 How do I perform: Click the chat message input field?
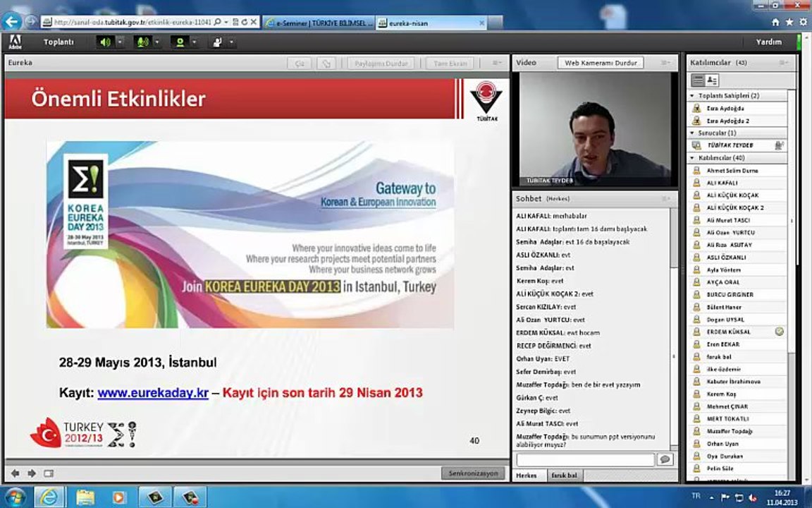tap(585, 459)
